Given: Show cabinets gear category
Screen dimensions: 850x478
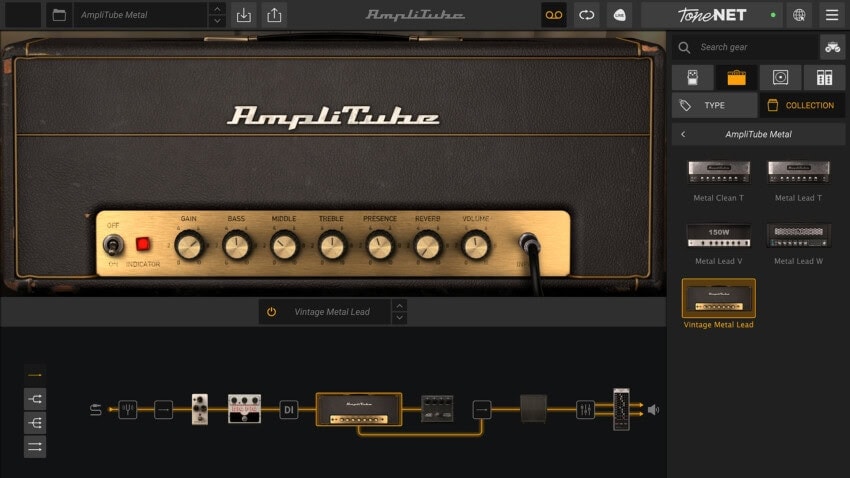Looking at the screenshot, I should (x=780, y=77).
